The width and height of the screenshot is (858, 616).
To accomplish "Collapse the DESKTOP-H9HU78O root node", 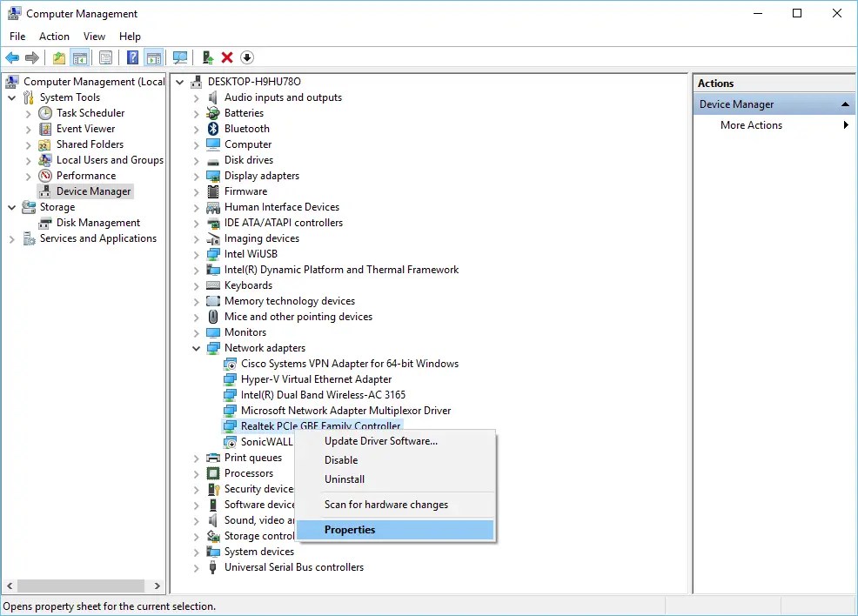I will coord(179,81).
